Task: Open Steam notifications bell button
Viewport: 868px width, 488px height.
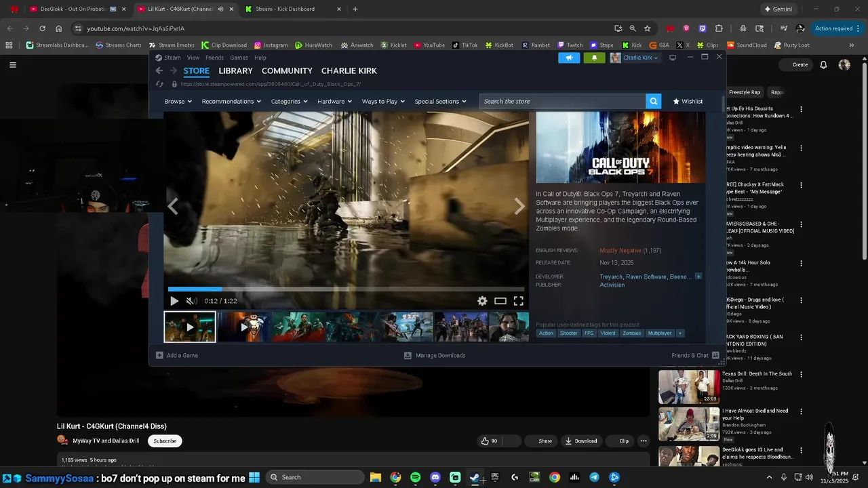Action: coord(595,58)
